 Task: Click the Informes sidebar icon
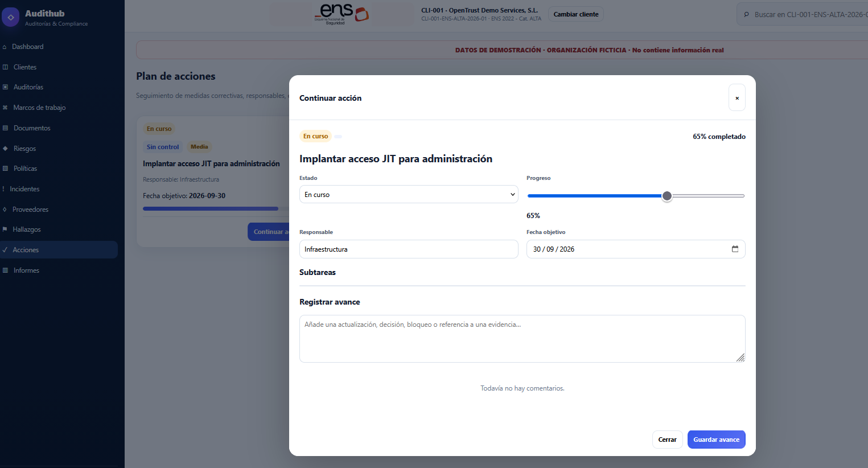tap(5, 270)
